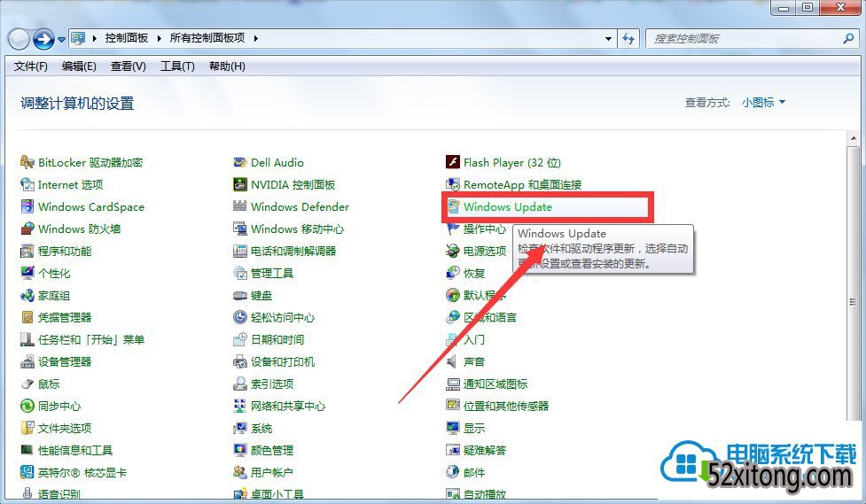The image size is (866, 504).
Task: Open the 位置和其他传感器 link
Action: [506, 406]
